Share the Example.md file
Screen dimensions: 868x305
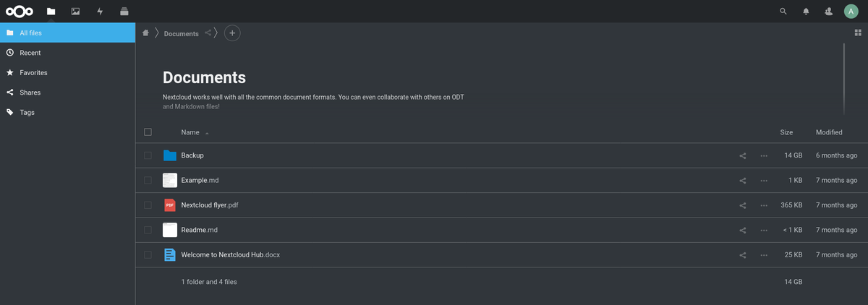point(743,180)
